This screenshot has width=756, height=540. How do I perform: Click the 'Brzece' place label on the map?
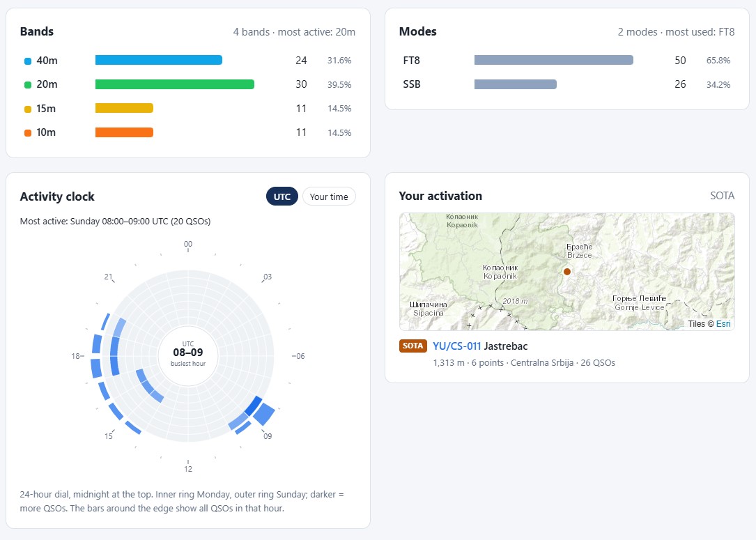tap(580, 256)
